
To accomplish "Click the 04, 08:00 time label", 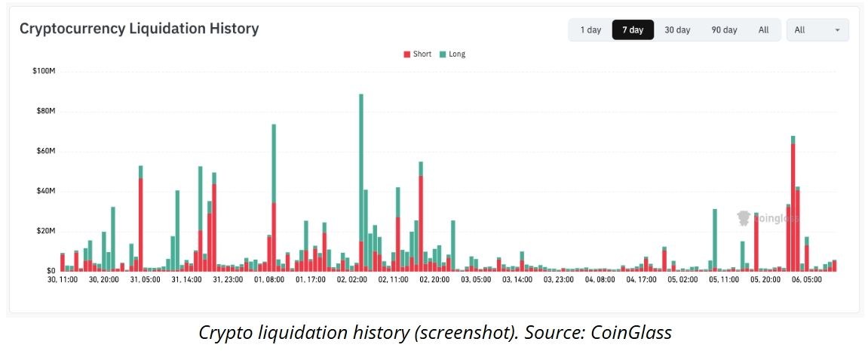I will click(x=600, y=280).
